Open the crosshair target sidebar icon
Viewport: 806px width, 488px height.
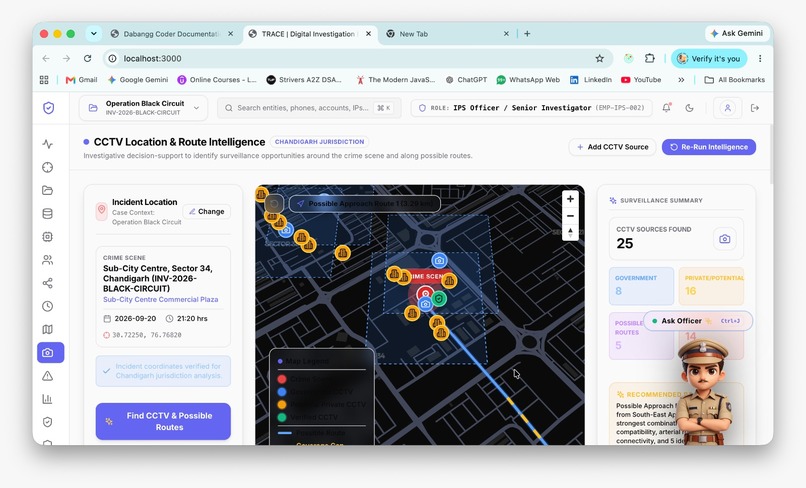click(x=48, y=167)
